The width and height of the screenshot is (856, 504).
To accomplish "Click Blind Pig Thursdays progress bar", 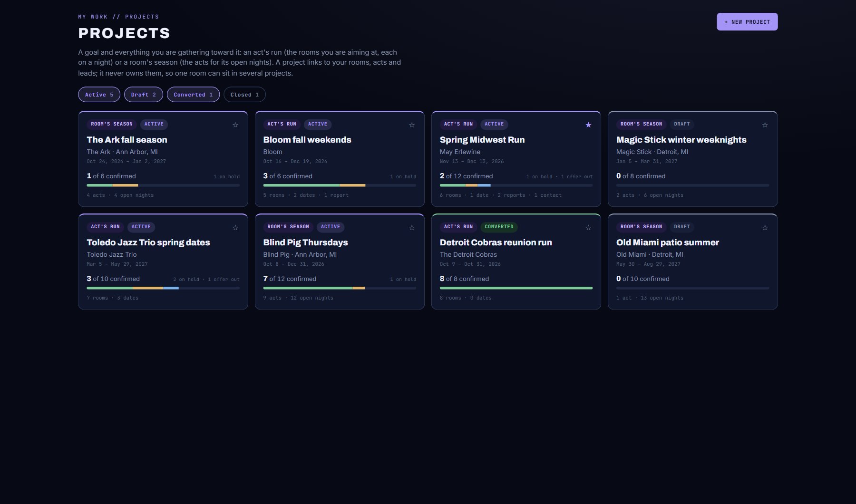I will point(340,288).
